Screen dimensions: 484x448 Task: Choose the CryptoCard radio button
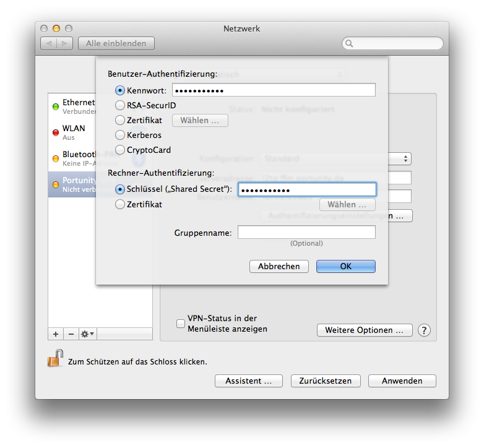pos(120,150)
